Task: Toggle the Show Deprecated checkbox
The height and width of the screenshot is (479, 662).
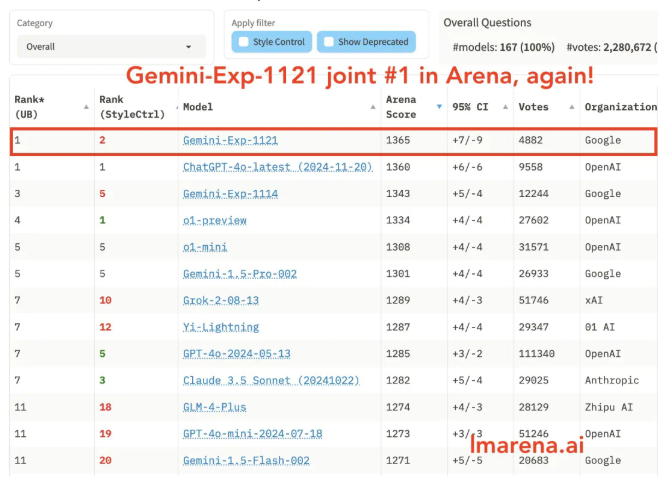Action: tap(328, 42)
